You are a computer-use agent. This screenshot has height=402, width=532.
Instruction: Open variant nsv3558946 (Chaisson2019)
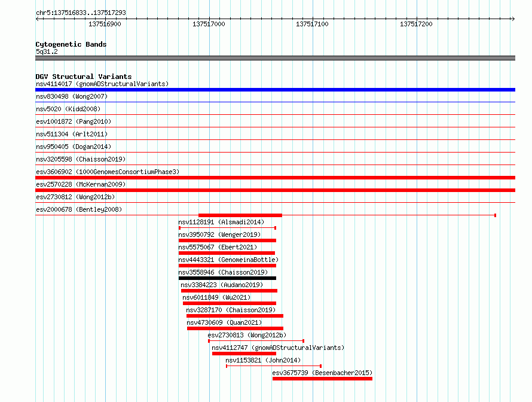(223, 272)
